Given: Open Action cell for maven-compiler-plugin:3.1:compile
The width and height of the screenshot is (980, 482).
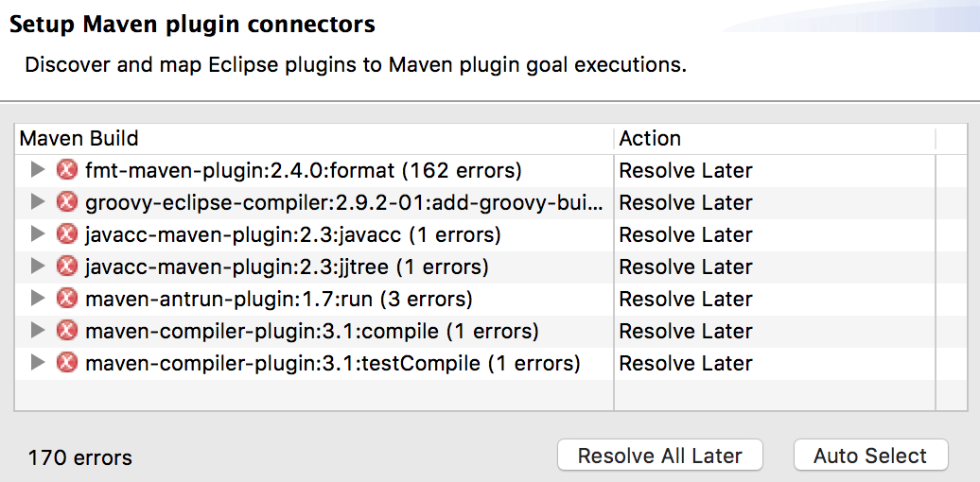Looking at the screenshot, I should point(685,332).
